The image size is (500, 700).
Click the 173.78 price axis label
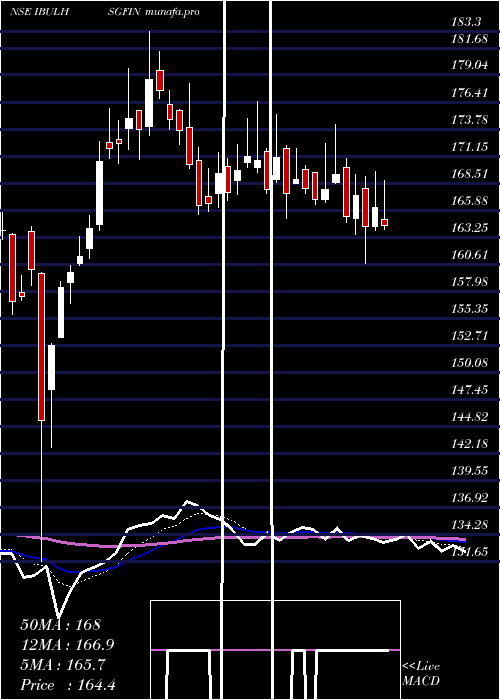click(469, 120)
